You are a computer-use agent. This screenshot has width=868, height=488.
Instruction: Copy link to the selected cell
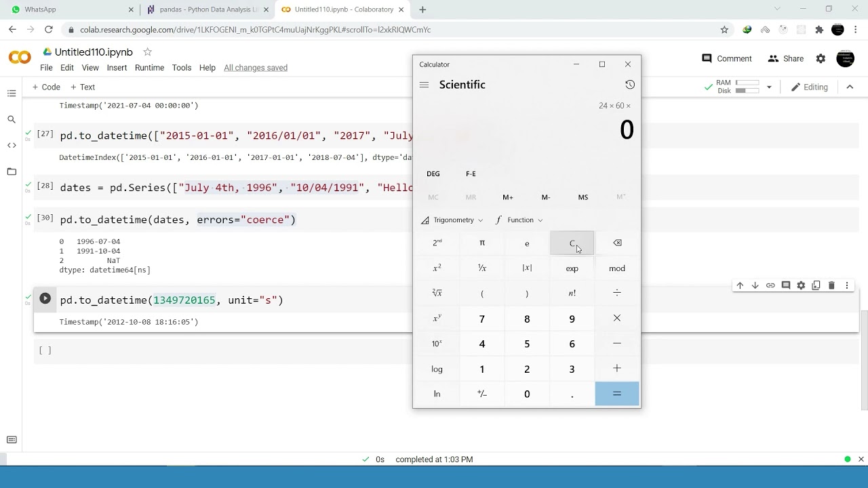[770, 285]
